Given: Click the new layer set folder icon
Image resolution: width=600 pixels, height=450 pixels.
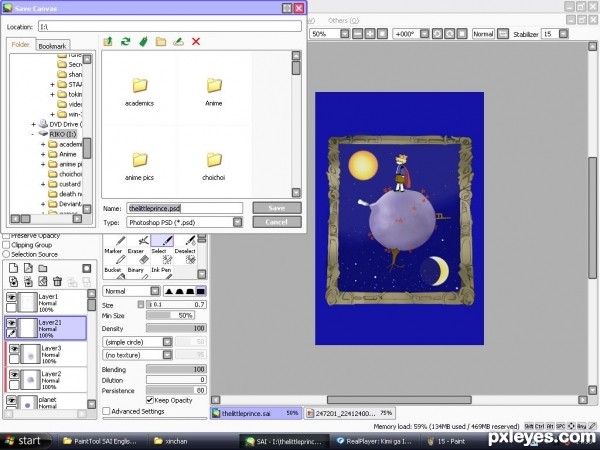Looking at the screenshot, I should pos(42,268).
